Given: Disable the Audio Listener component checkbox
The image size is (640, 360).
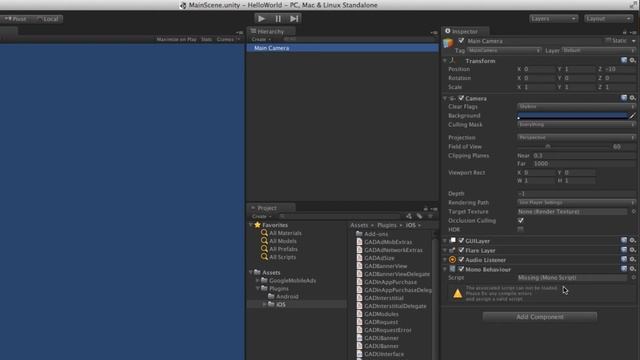Looking at the screenshot, I should point(461,260).
